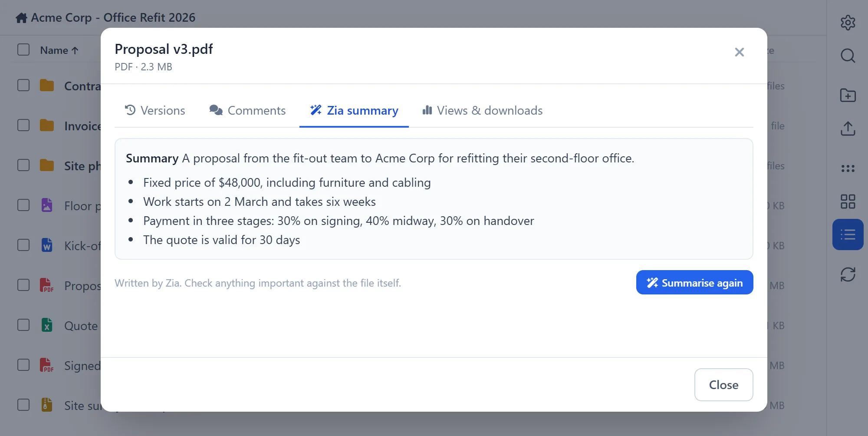This screenshot has height=436, width=868.
Task: Click the image file icon for Floor p
Action: [47, 205]
